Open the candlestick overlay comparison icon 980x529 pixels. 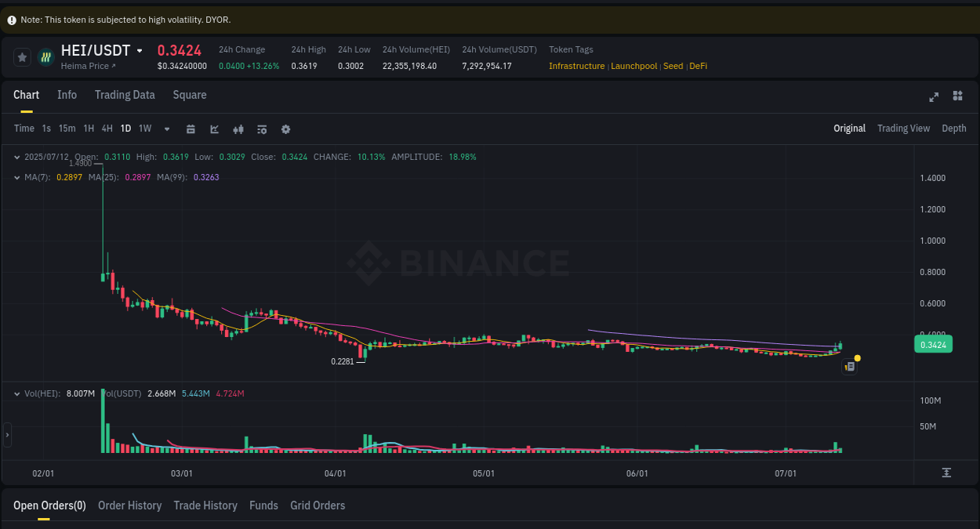click(238, 129)
